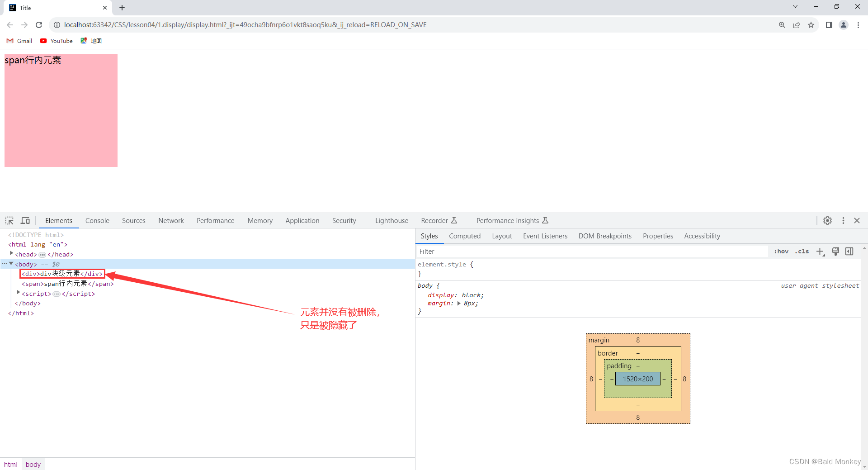Open the Performance insights tab
The image size is (868, 470).
point(512,220)
